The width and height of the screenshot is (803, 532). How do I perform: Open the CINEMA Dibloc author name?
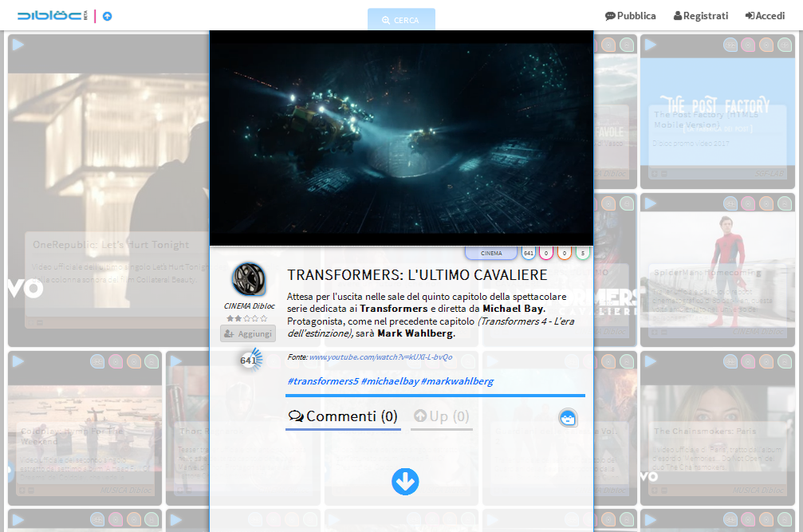coord(250,305)
